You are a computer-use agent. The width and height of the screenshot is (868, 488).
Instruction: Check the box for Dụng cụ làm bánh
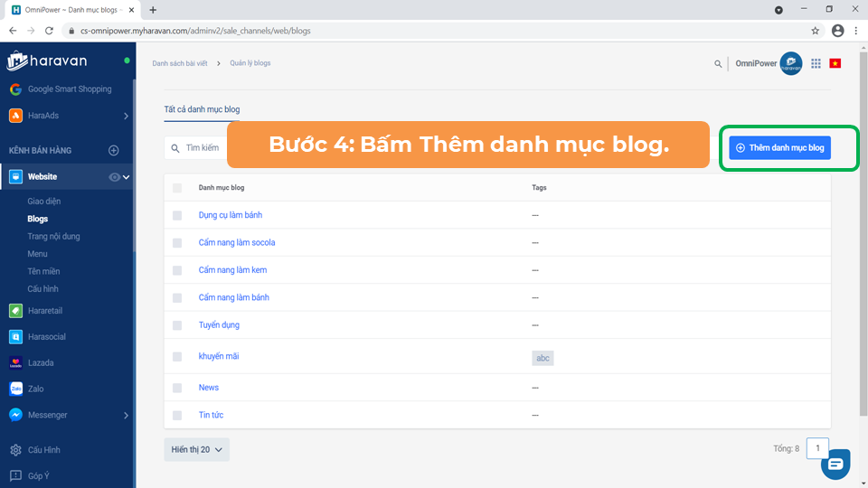point(177,215)
